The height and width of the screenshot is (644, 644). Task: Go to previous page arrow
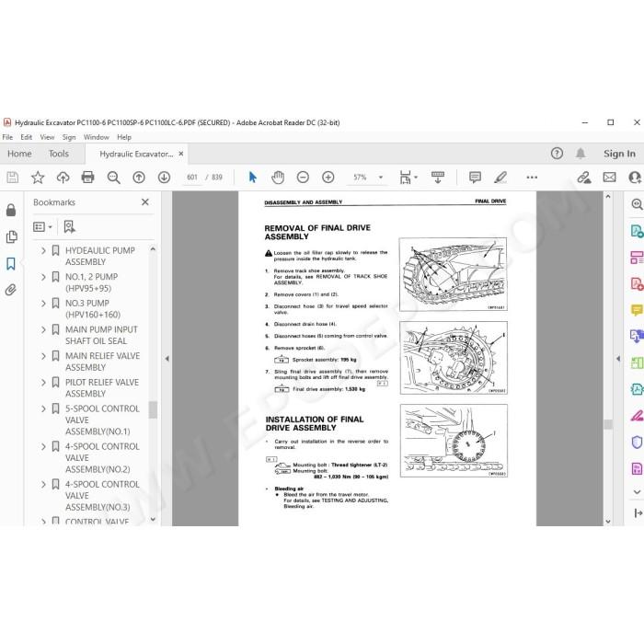coord(139,178)
